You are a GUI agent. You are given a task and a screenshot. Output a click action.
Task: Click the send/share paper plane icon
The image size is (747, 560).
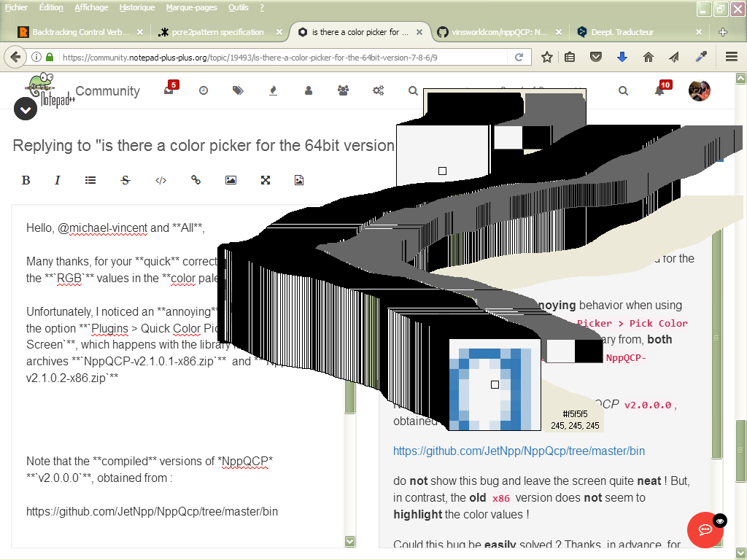[x=673, y=57]
